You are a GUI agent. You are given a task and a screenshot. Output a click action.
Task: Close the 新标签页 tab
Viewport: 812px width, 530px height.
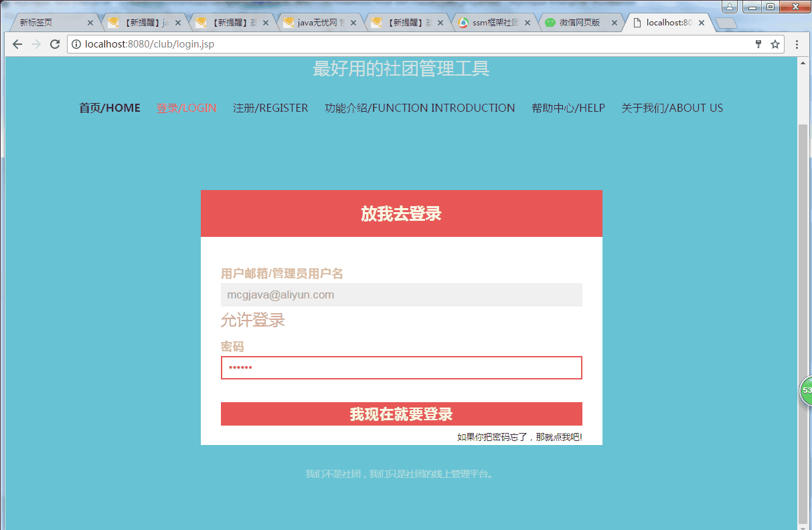(x=90, y=22)
